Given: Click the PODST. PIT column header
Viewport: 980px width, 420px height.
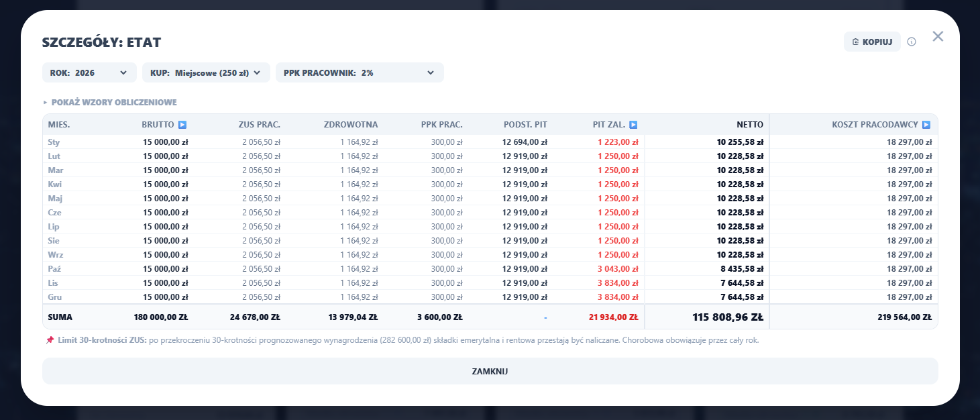Looking at the screenshot, I should (x=525, y=124).
